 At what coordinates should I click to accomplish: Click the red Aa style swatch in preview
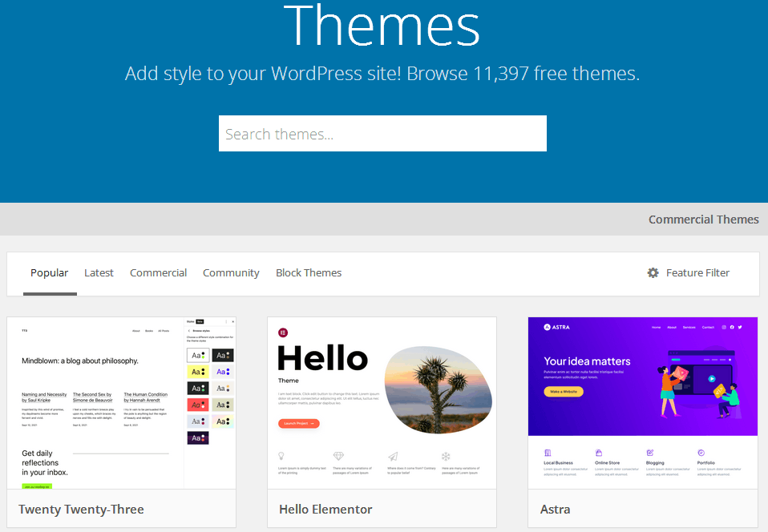198,405
